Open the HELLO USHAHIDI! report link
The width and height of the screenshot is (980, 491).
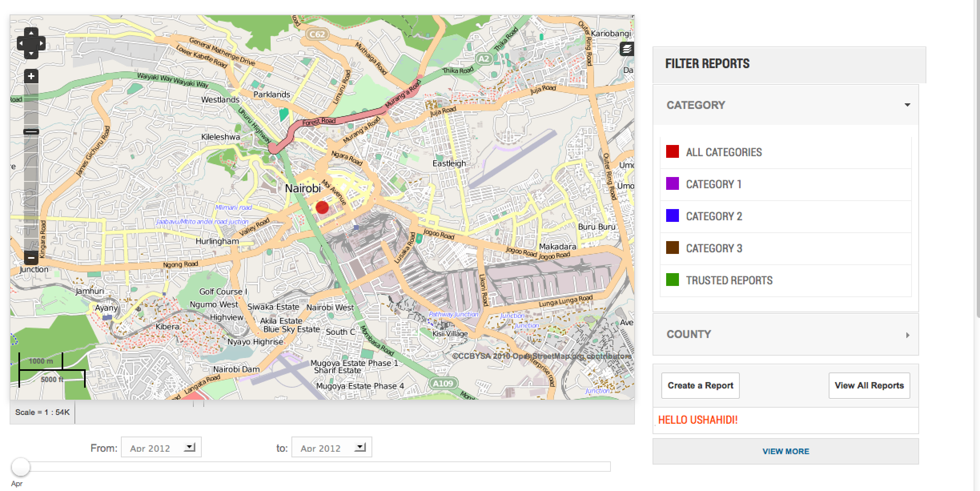698,420
